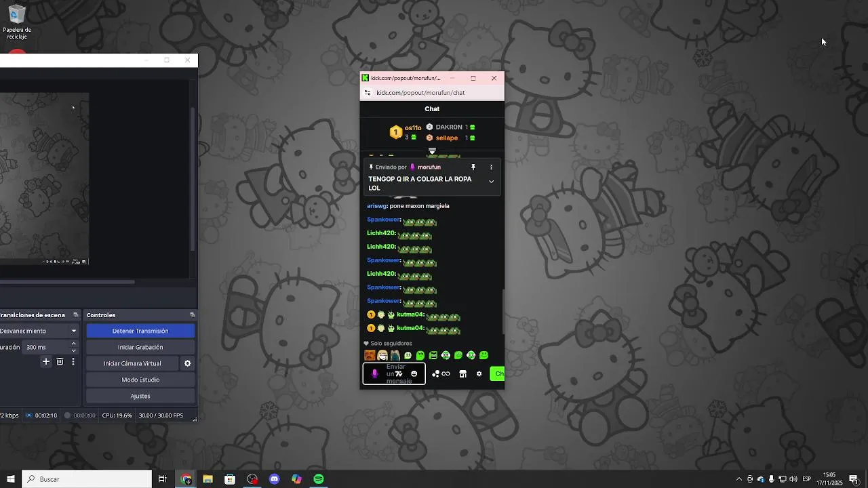Open scene transition three-dot options
Image resolution: width=868 pixels, height=488 pixels.
click(x=73, y=362)
